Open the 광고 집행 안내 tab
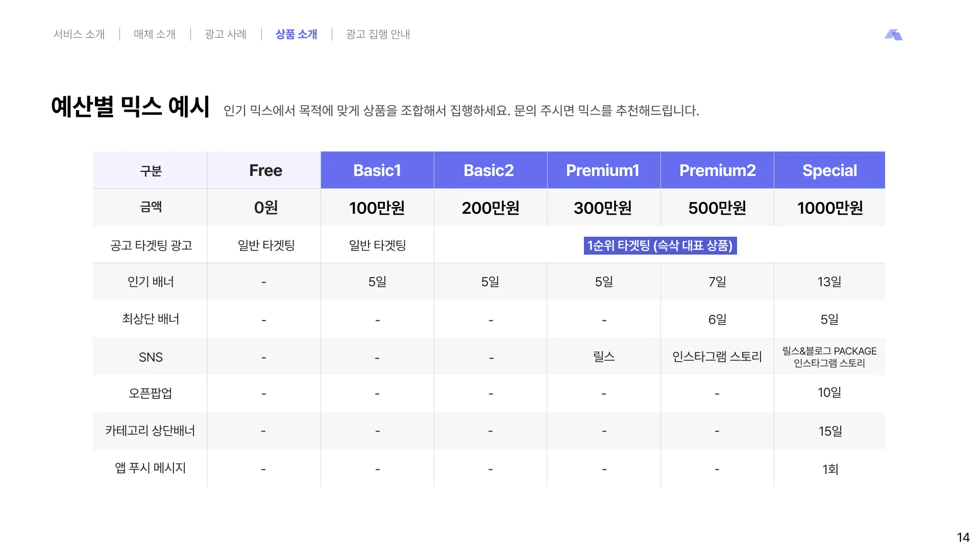 click(x=378, y=34)
